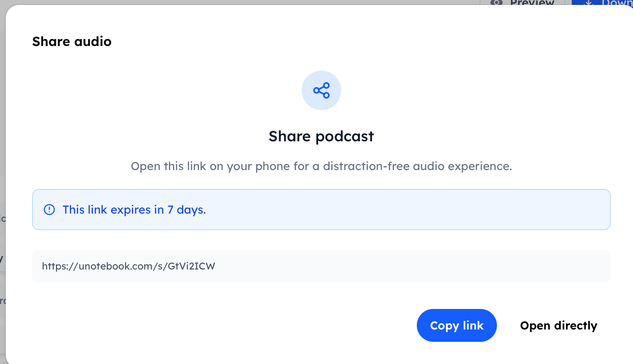The width and height of the screenshot is (633, 364).
Task: Click the alert circle inside the blue banner
Action: 49,210
